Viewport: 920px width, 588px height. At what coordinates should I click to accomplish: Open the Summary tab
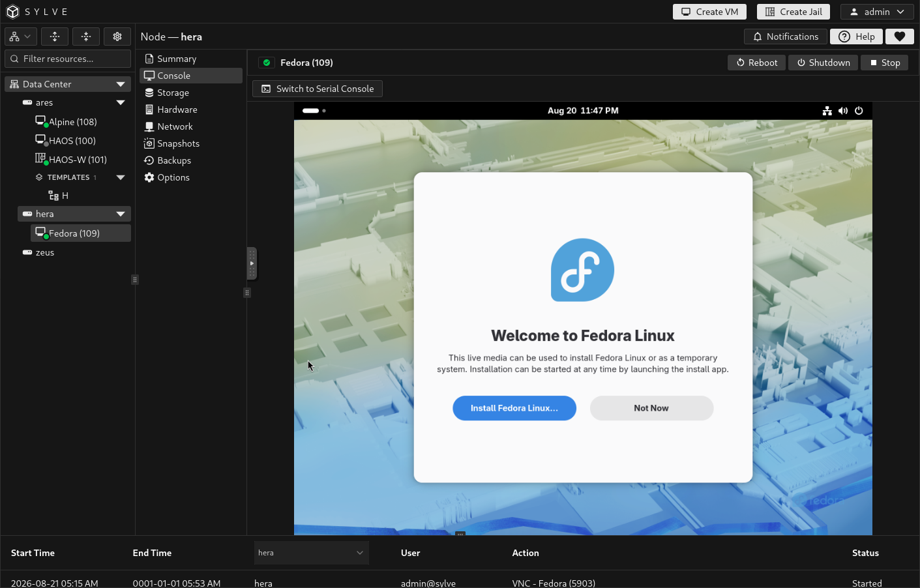coord(191,59)
